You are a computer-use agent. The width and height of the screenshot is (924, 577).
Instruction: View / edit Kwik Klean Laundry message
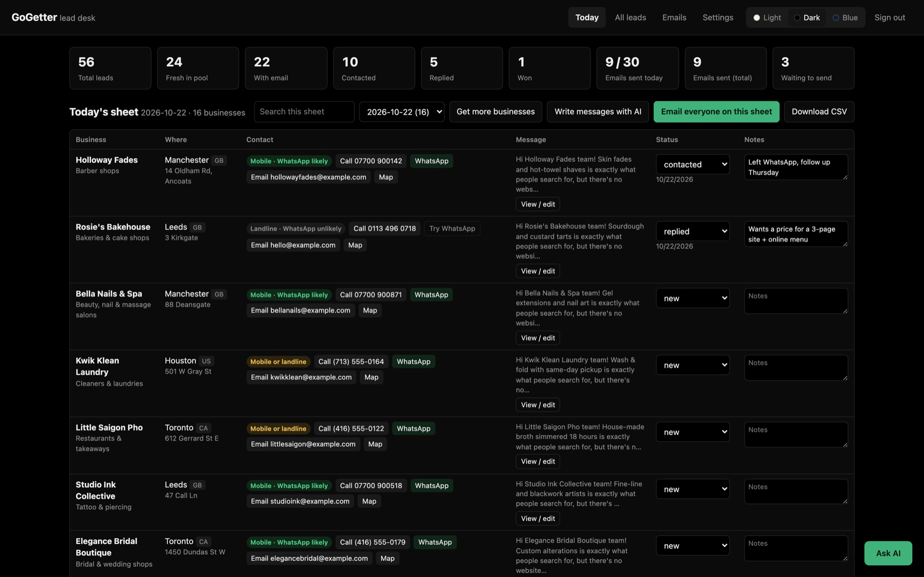[538, 405]
